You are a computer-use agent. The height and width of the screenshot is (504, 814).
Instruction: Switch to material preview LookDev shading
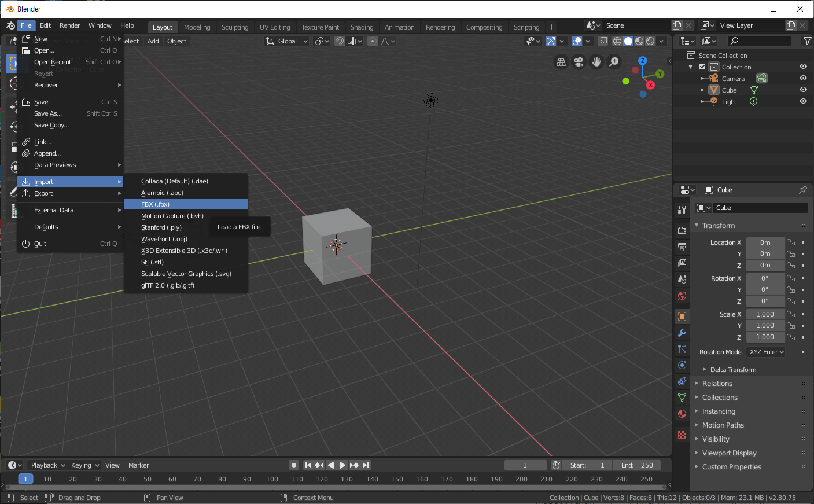639,41
